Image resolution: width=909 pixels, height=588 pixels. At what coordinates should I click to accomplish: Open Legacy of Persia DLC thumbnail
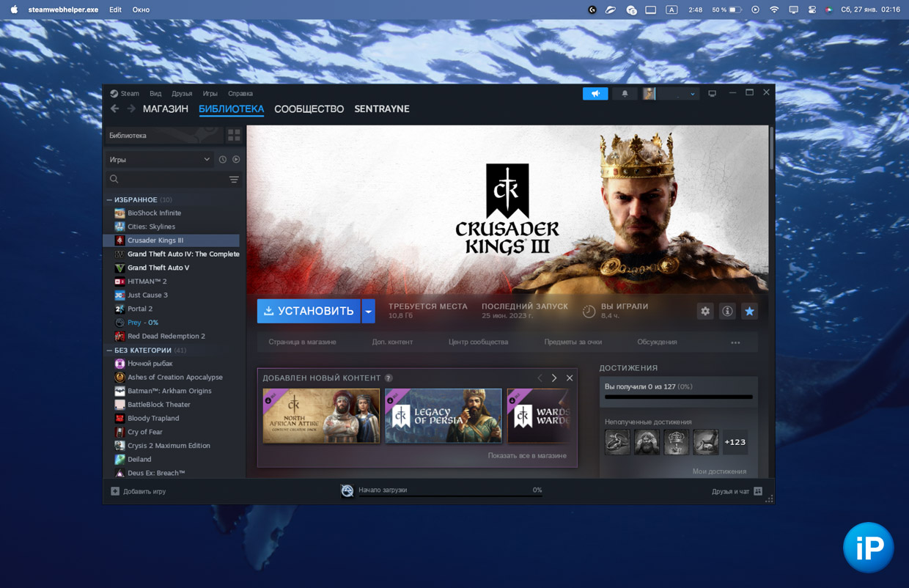pyautogui.click(x=444, y=416)
